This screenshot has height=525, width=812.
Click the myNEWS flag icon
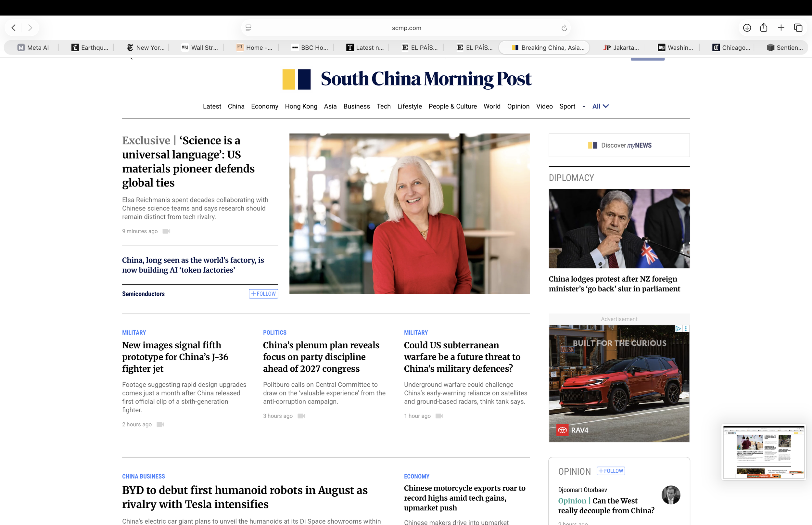[592, 145]
